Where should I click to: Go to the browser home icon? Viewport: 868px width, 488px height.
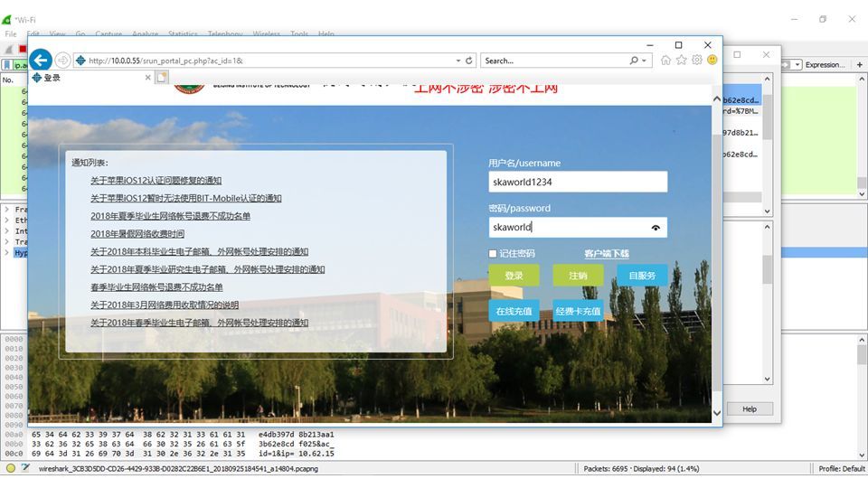click(666, 60)
